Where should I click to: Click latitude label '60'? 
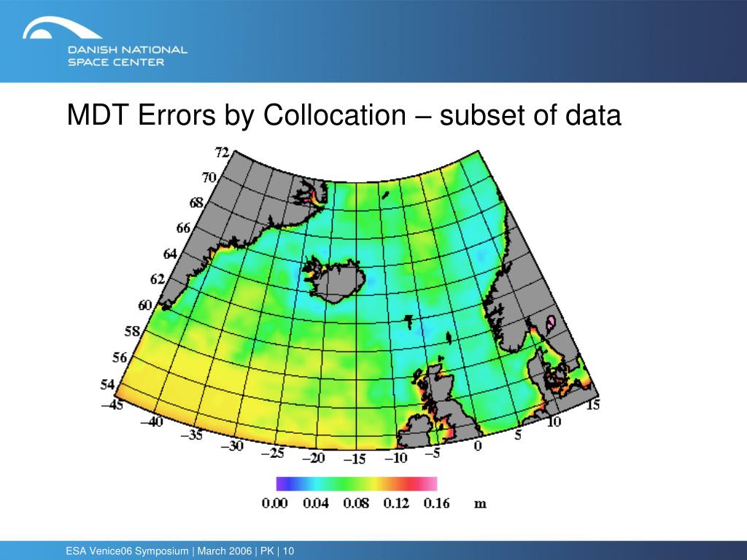click(145, 306)
